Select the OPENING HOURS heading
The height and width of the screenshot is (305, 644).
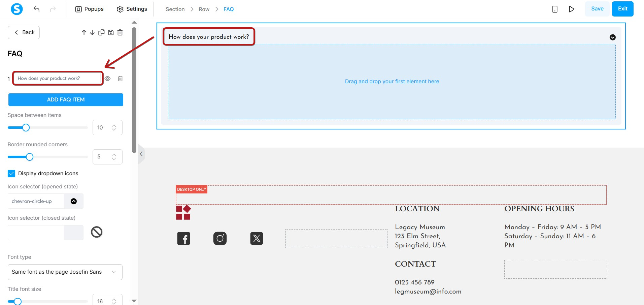(x=539, y=209)
